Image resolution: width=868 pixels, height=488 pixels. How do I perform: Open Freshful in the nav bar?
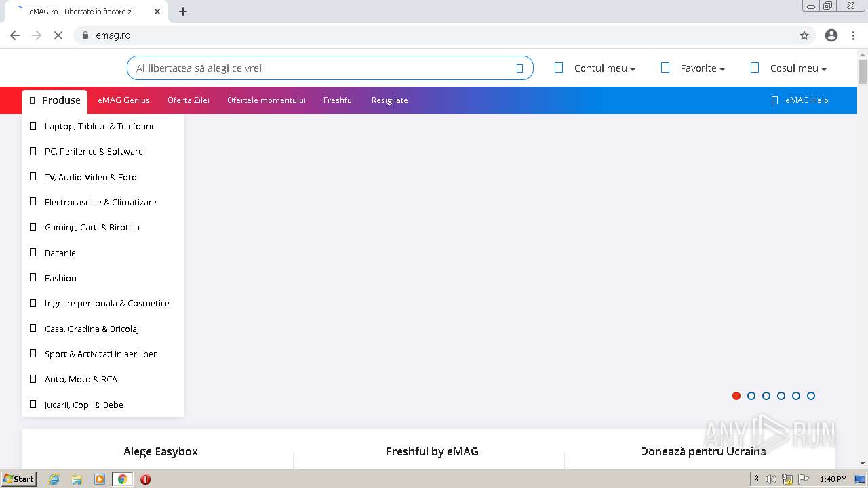click(338, 100)
